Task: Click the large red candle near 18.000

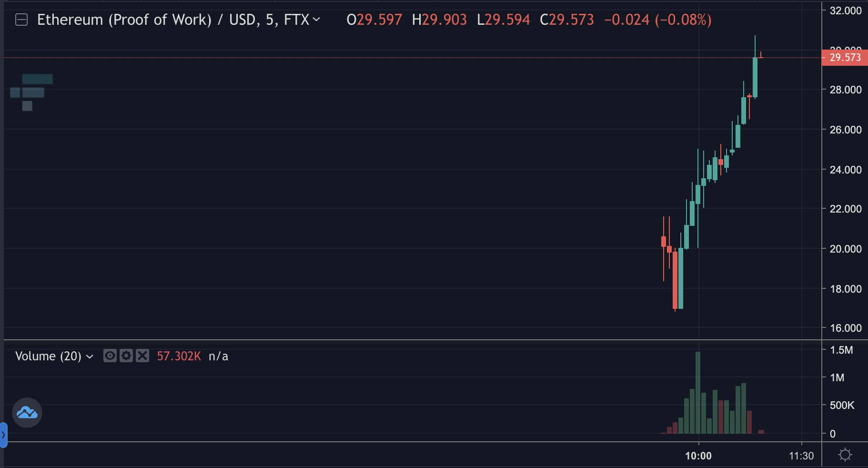Action: tap(675, 280)
